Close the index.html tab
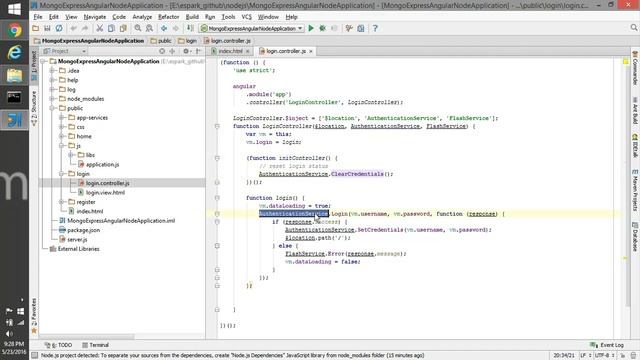 247,51
